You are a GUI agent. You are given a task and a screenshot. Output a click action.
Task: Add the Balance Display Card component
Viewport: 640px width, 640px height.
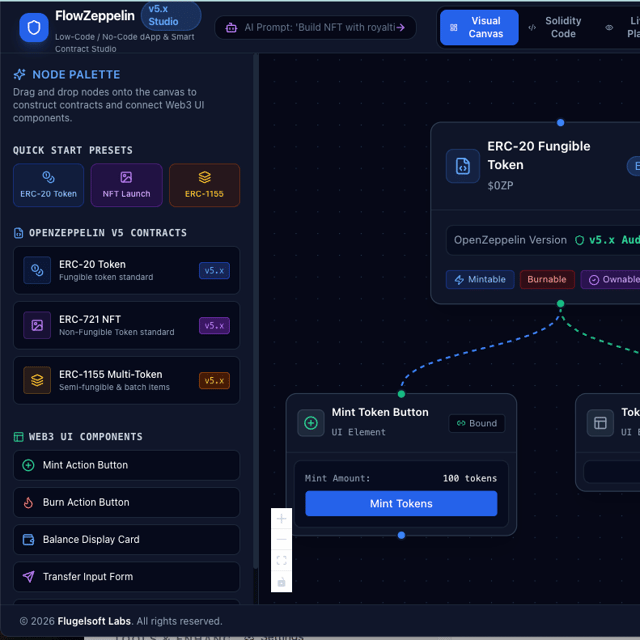[127, 540]
